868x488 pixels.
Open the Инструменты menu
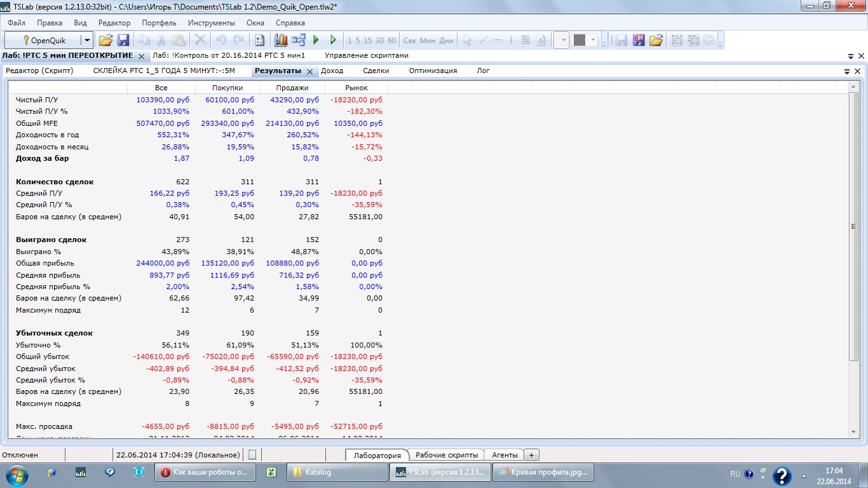tap(211, 23)
